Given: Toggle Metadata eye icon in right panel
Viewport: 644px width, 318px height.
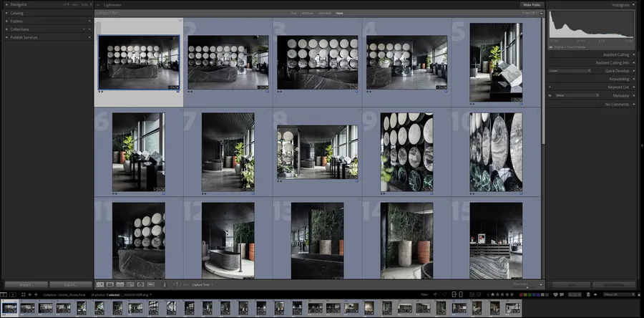Looking at the screenshot, I should pyautogui.click(x=550, y=96).
